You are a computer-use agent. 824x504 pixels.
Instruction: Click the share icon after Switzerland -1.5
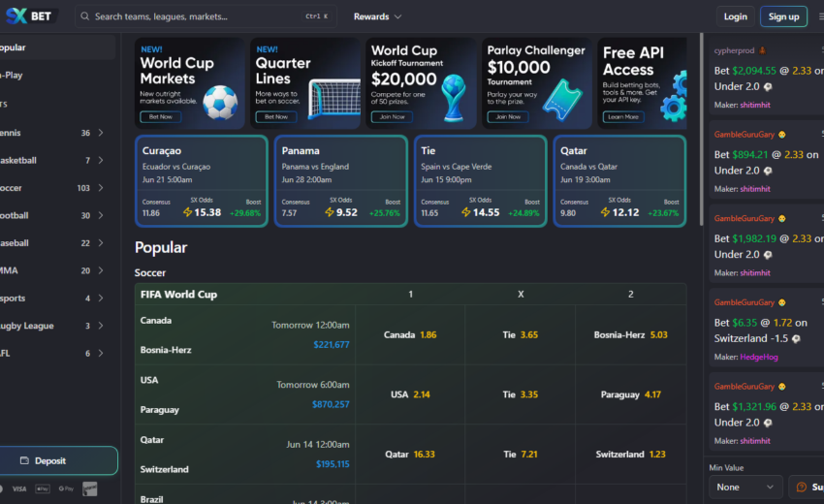[796, 339]
